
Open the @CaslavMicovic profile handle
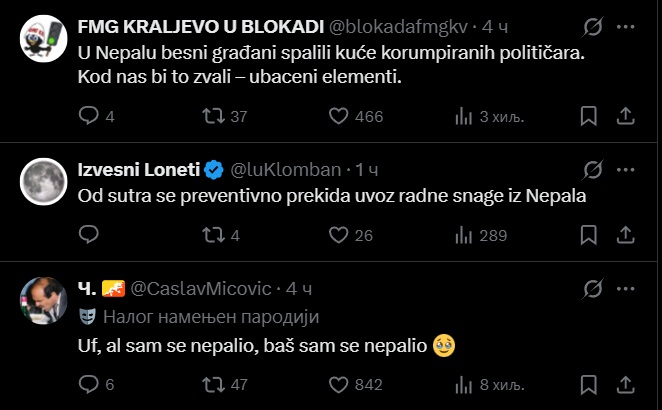pos(201,289)
